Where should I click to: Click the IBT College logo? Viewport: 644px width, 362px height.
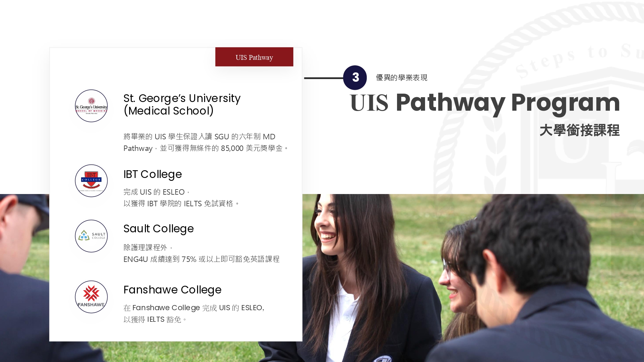click(x=91, y=181)
